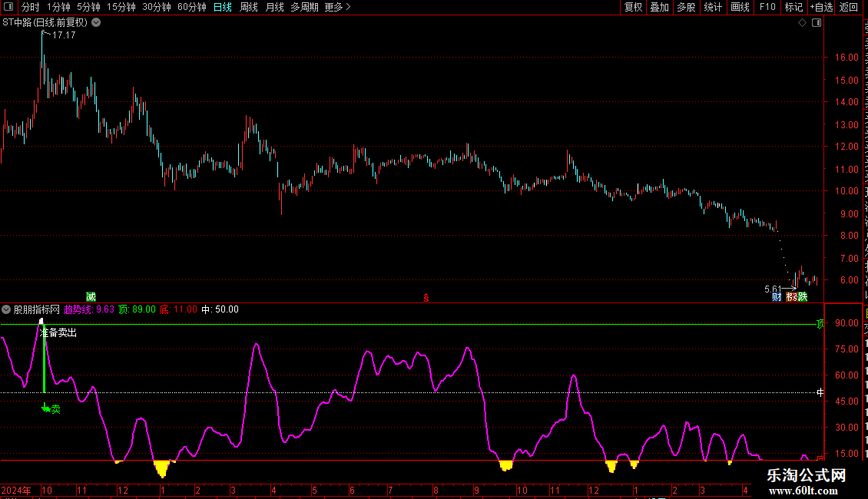Select the 15分钟 period
Image resolution: width=868 pixels, height=499 pixels.
[121, 7]
